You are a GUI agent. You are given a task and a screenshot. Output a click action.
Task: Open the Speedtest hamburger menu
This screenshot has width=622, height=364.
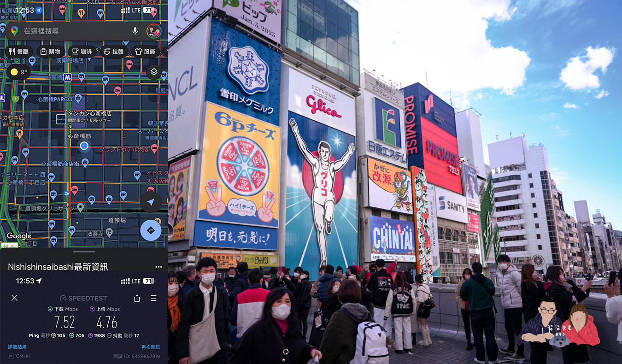pos(153,298)
